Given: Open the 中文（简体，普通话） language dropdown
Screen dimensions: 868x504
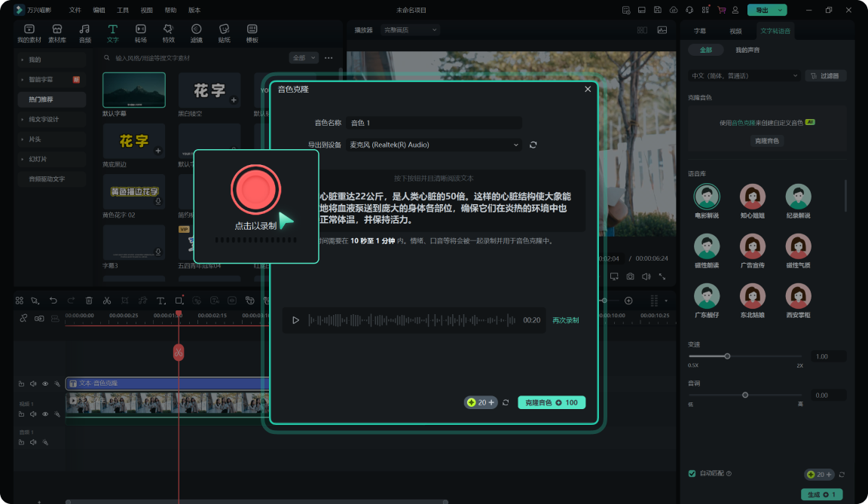Looking at the screenshot, I should point(744,76).
